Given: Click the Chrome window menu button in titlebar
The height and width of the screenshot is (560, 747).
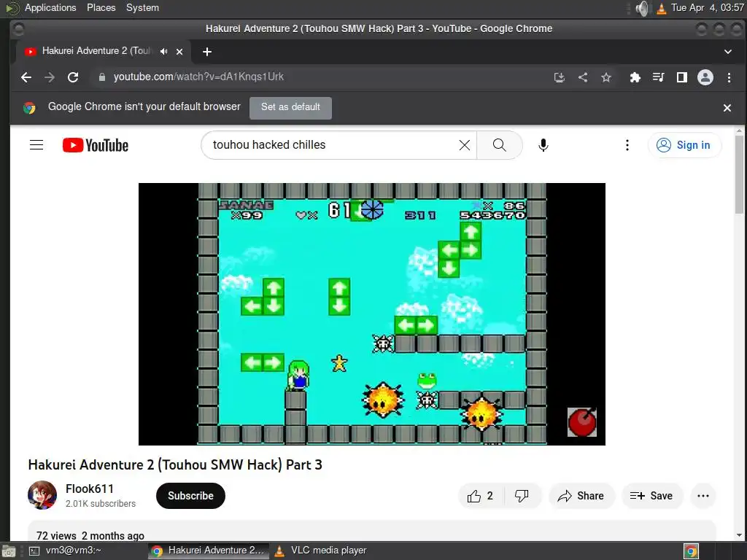Looking at the screenshot, I should click(18, 29).
